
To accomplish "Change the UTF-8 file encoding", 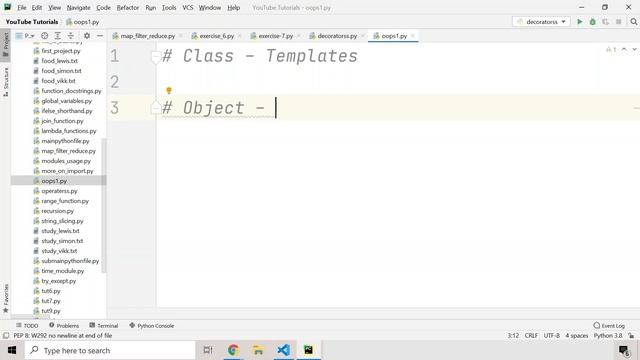I will click(x=551, y=336).
